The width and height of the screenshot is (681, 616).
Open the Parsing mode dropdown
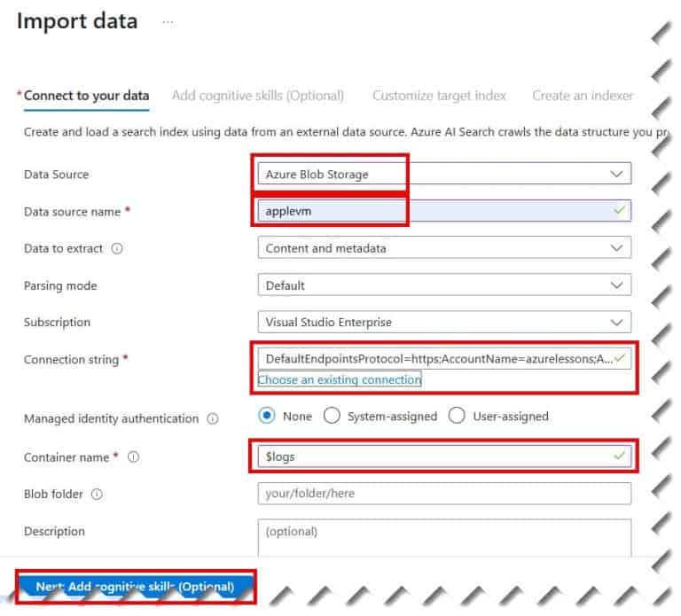[444, 285]
